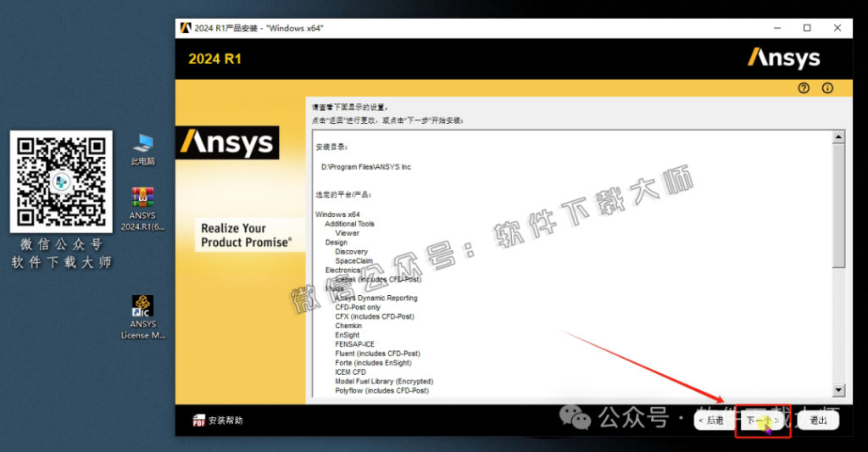Screen dimensions: 868x452
Task: Click the Design category entry
Action: pyautogui.click(x=336, y=243)
